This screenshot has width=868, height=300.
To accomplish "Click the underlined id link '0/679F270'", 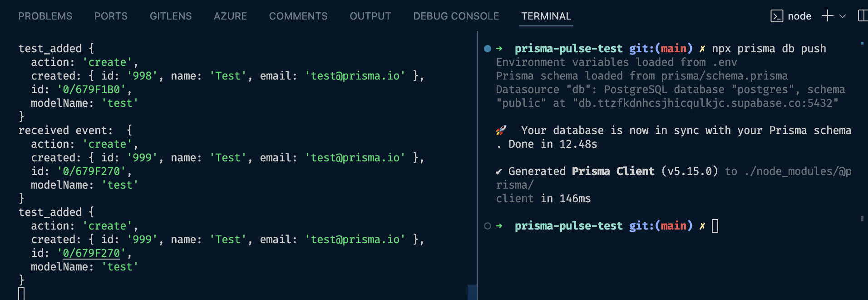I will click(91, 253).
